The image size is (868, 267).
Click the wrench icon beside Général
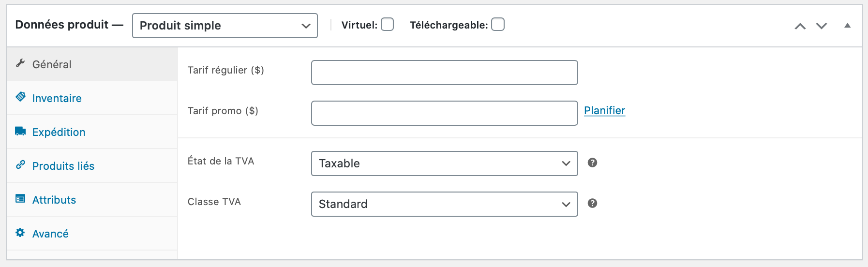point(20,63)
